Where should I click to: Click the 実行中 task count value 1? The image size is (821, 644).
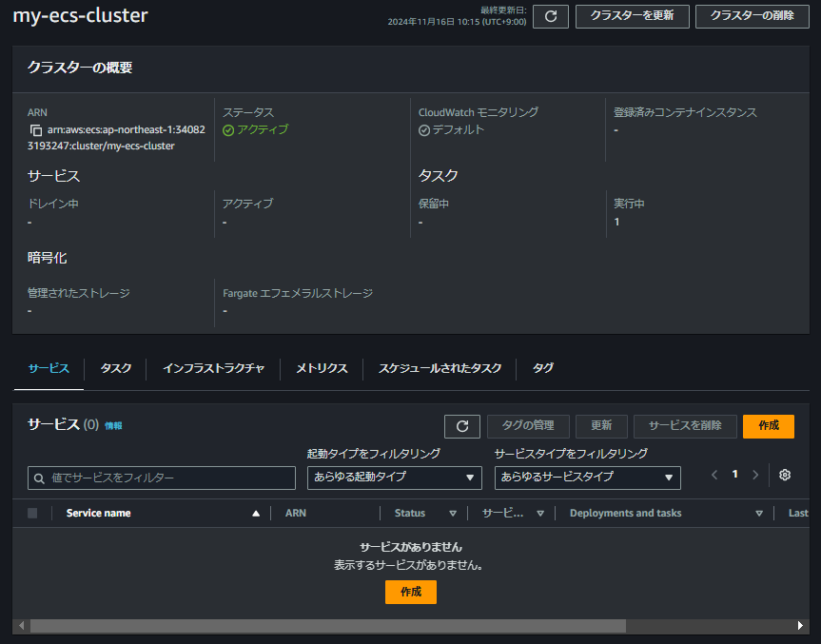[x=616, y=222]
